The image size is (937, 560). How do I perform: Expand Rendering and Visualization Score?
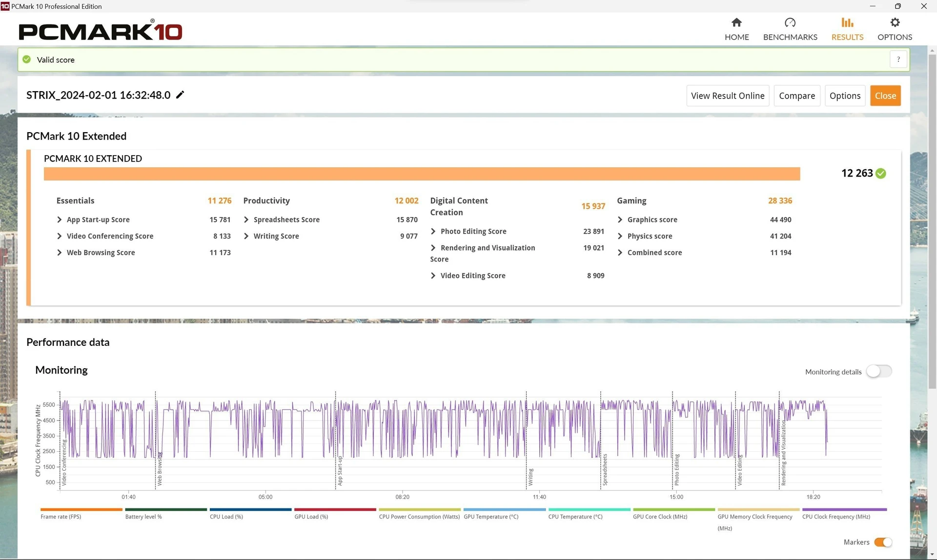pos(433,248)
